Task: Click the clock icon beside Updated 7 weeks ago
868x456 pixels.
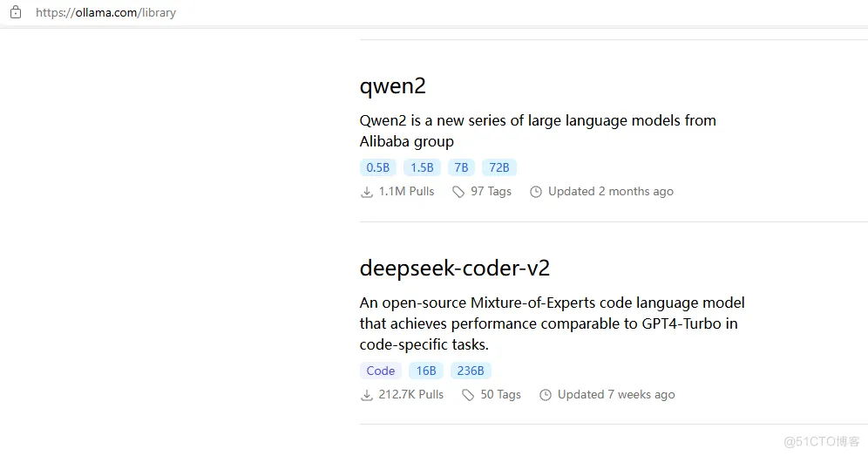Action: [x=546, y=395]
